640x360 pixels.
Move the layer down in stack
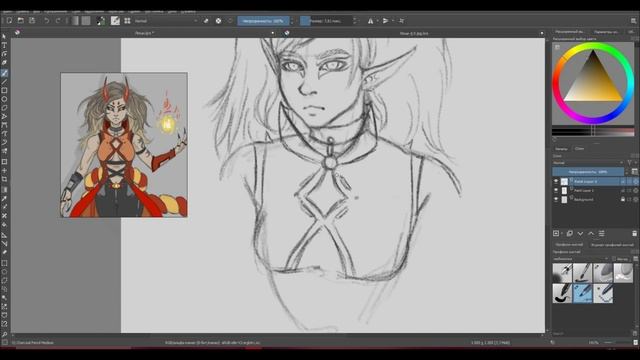580,233
